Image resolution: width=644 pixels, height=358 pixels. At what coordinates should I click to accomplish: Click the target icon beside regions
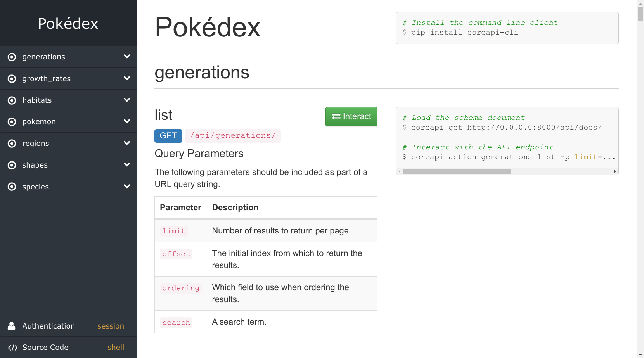click(x=11, y=143)
